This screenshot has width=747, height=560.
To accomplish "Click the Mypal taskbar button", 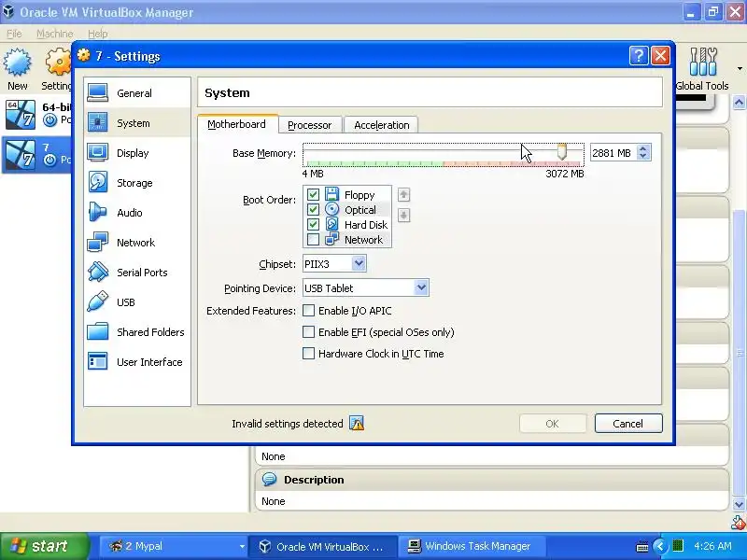I will click(174, 546).
